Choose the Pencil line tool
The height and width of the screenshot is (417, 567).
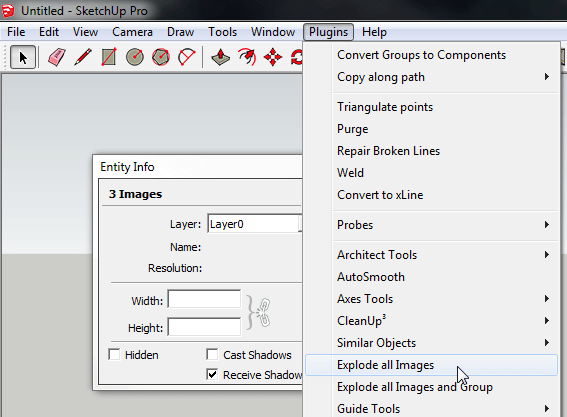[83, 57]
